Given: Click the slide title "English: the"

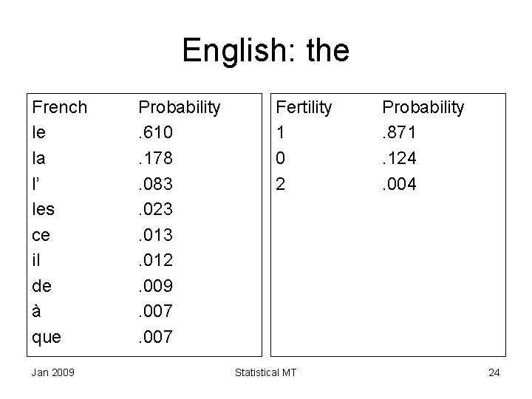Looking at the screenshot, I should 265,51.
